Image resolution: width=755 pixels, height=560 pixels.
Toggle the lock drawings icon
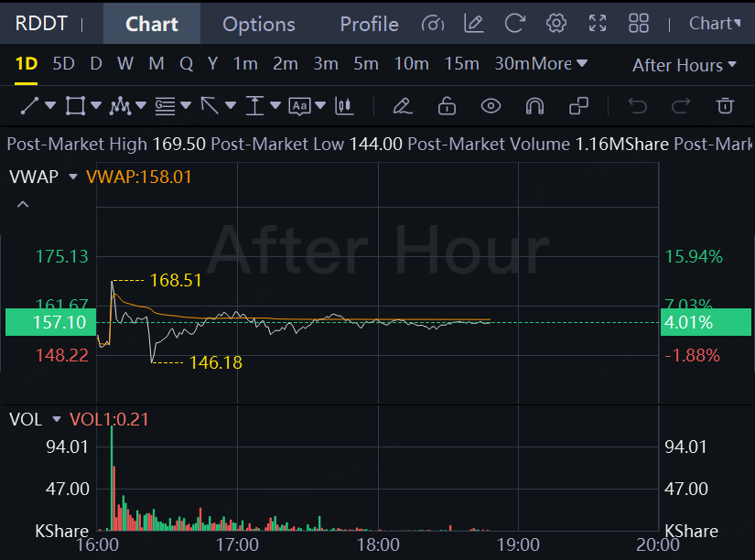(447, 106)
